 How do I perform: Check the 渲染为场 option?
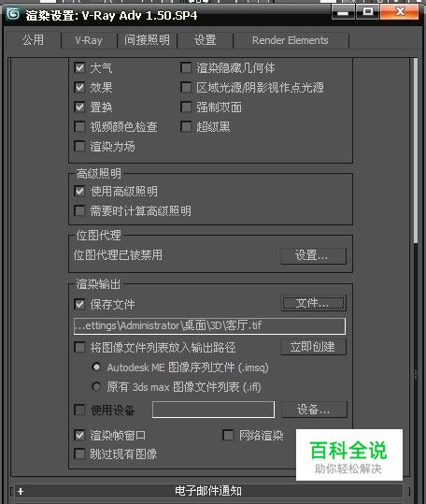79,146
